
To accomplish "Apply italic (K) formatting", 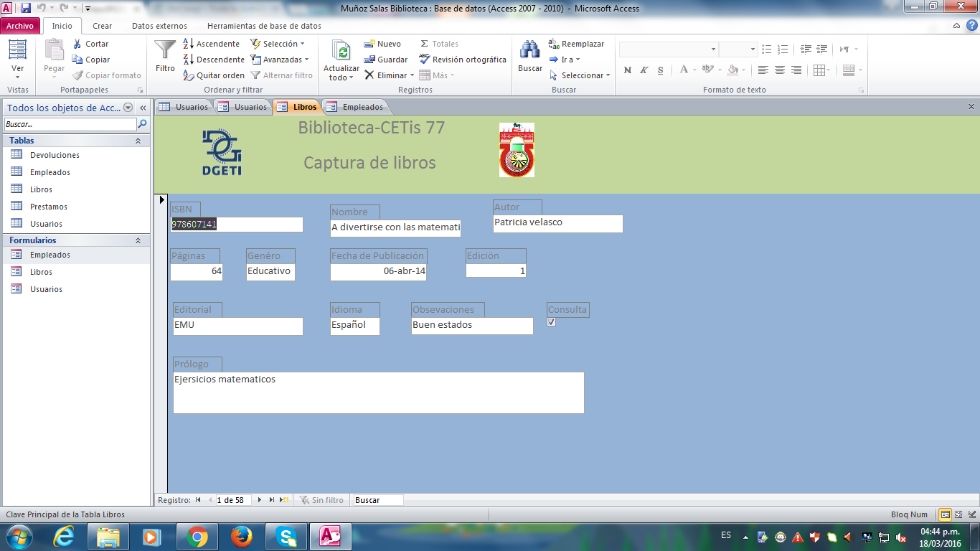I will pyautogui.click(x=644, y=70).
